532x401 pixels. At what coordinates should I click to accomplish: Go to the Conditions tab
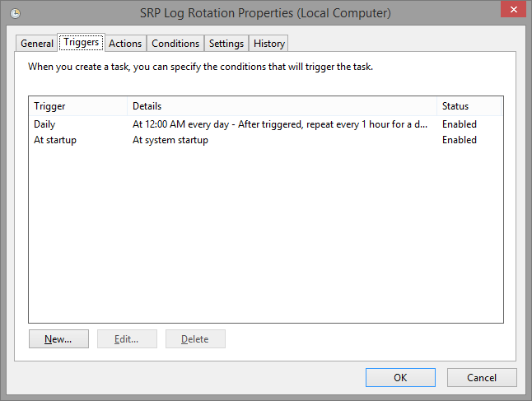175,44
